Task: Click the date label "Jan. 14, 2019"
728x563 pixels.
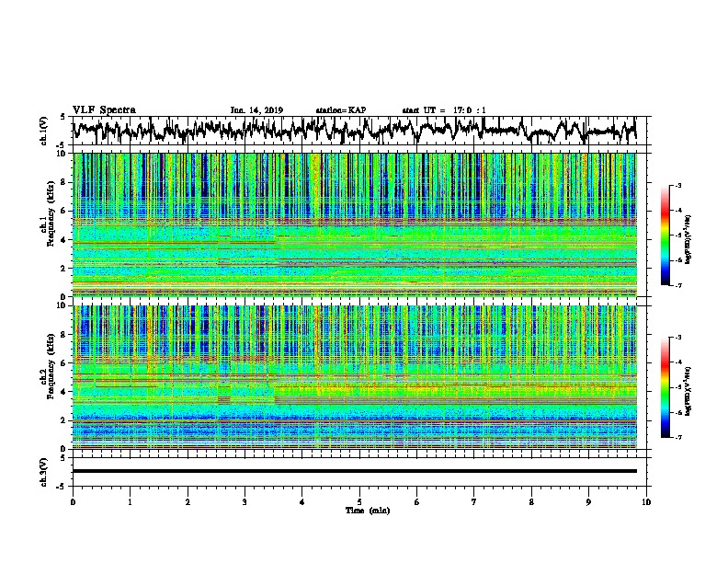Action: point(256,110)
